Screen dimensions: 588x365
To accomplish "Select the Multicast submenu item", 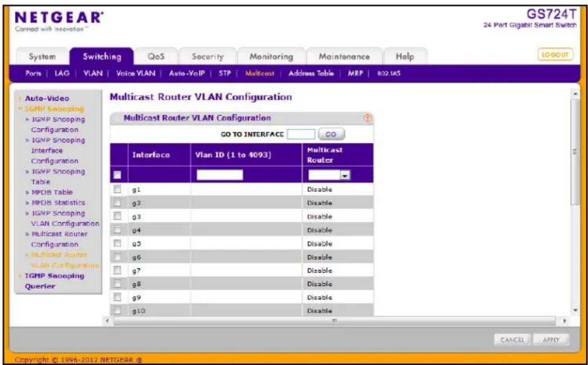I will tap(260, 73).
